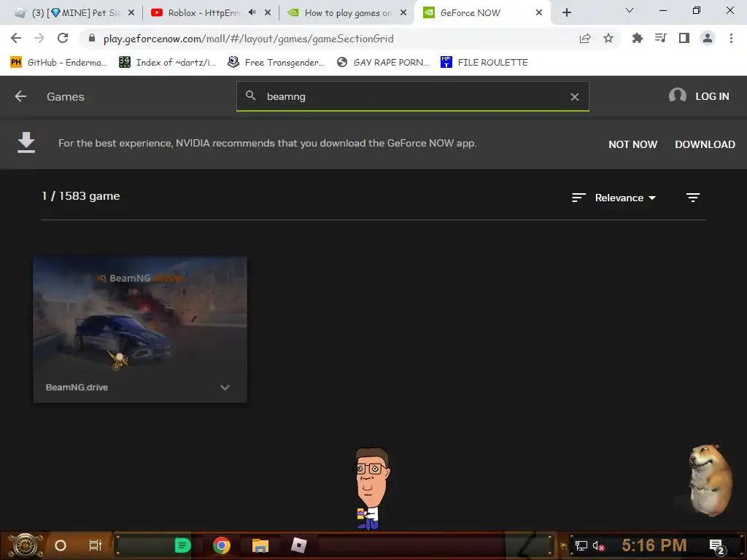Viewport: 747px width, 560px height.
Task: Click the download arrow icon in banner
Action: pos(26,143)
